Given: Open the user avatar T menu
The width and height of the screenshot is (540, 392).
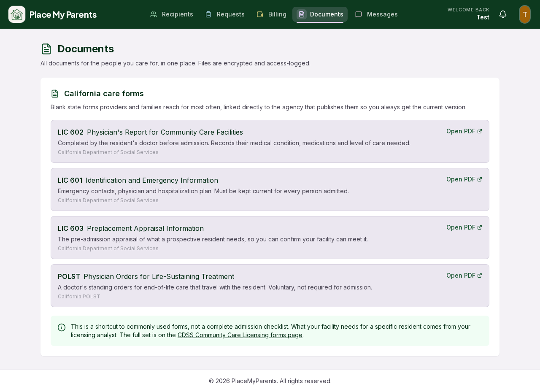Looking at the screenshot, I should (x=525, y=14).
